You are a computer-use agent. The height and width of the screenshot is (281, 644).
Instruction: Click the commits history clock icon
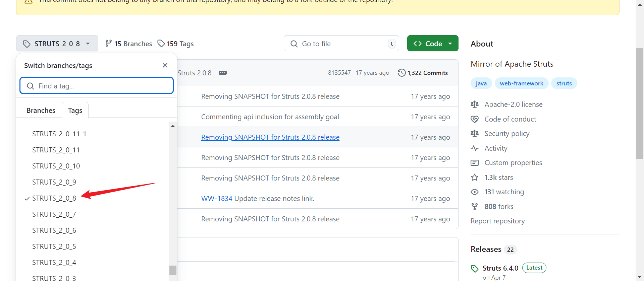pos(401,73)
